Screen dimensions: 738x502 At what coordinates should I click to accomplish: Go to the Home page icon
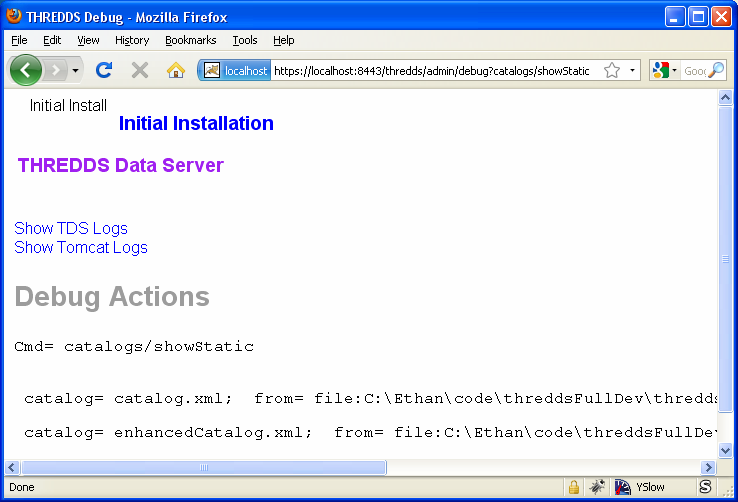pyautogui.click(x=176, y=70)
